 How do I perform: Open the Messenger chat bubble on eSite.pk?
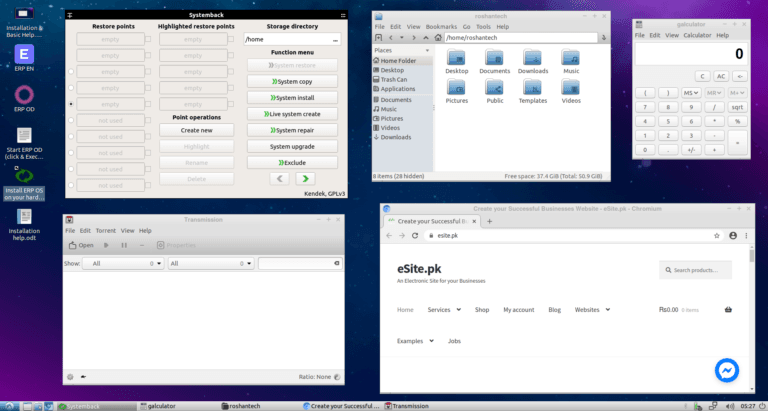[726, 370]
